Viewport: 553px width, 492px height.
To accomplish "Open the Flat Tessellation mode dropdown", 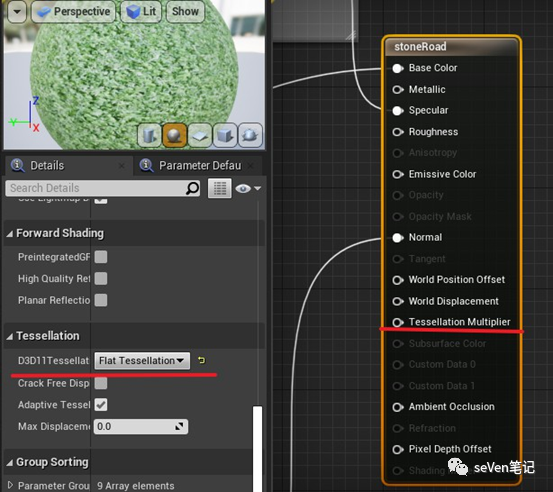I will point(142,360).
